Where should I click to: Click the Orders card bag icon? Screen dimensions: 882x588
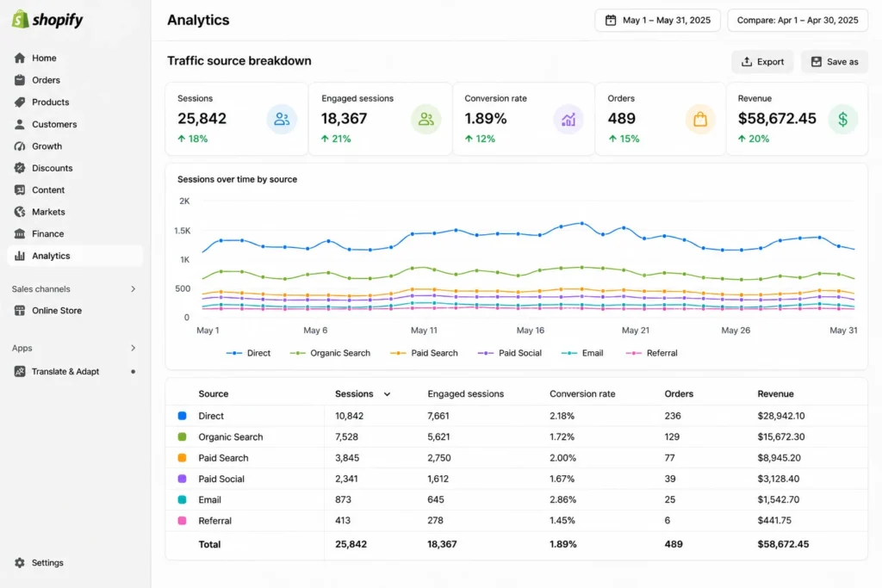click(699, 119)
